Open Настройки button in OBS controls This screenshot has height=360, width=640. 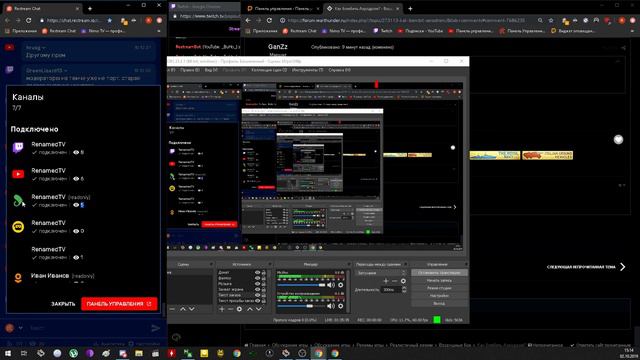point(439,296)
